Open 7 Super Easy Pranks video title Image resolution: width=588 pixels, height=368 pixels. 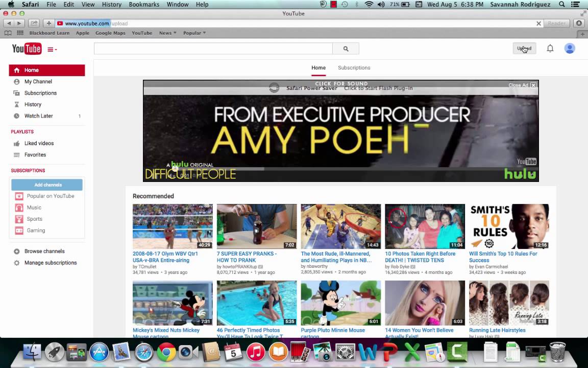click(x=247, y=257)
